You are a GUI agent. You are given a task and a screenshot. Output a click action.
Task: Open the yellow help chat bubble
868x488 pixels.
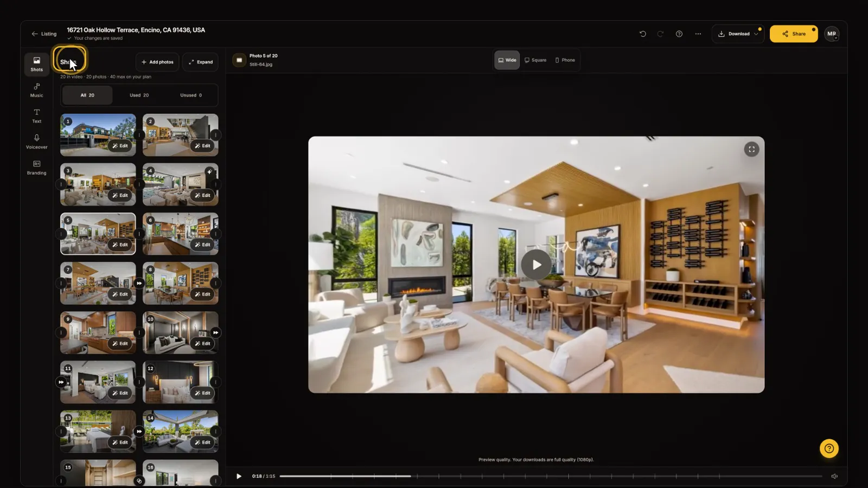pyautogui.click(x=829, y=448)
